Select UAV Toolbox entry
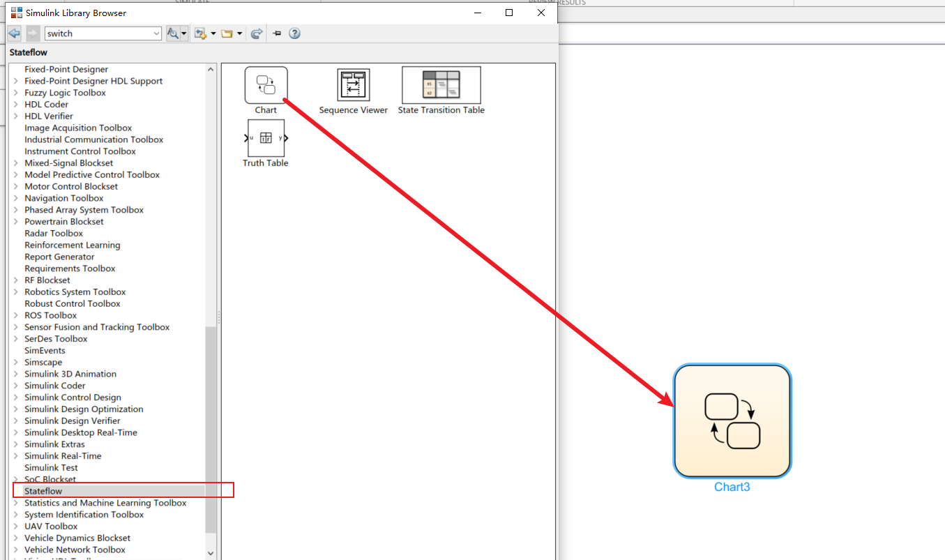 (x=51, y=526)
